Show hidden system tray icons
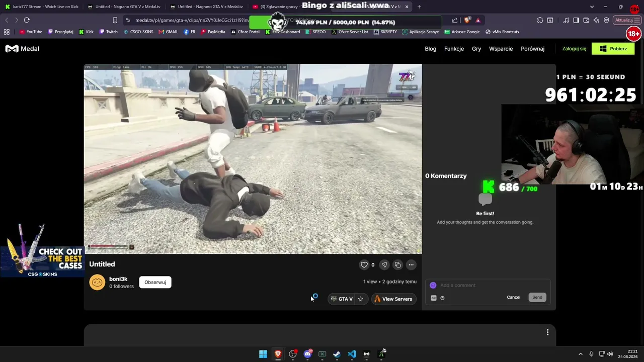The image size is (644, 362). [580, 354]
